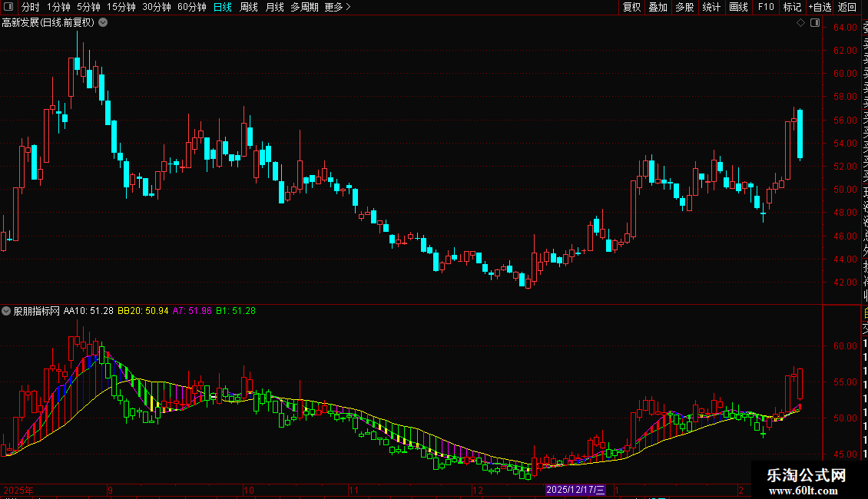Screen dimensions: 868x499
Task: Click the B1: 51.28 indicator value
Action: point(236,311)
